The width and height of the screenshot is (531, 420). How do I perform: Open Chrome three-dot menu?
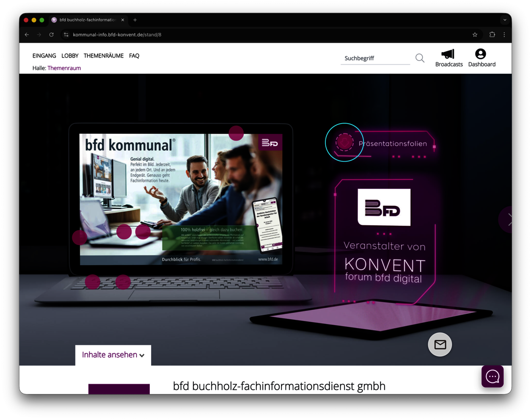pos(504,35)
